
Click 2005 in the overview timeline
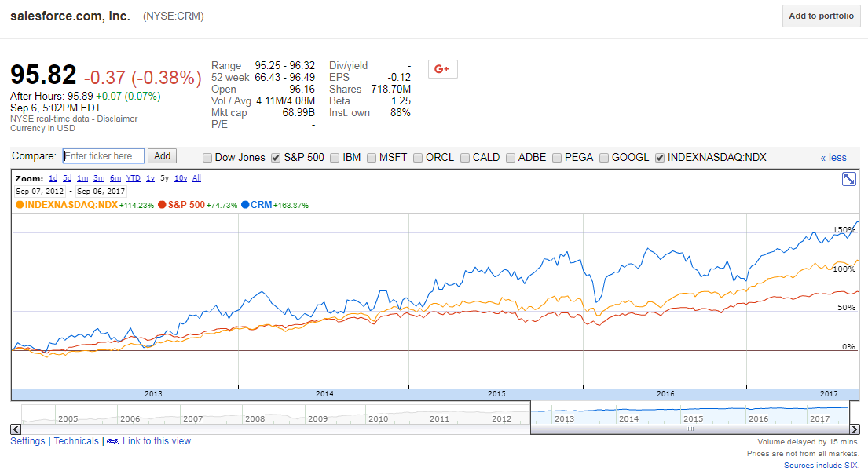click(68, 419)
